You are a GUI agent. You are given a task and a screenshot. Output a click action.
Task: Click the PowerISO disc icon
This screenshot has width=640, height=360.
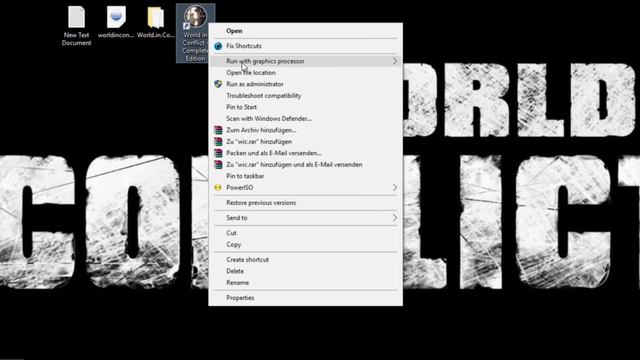click(218, 188)
